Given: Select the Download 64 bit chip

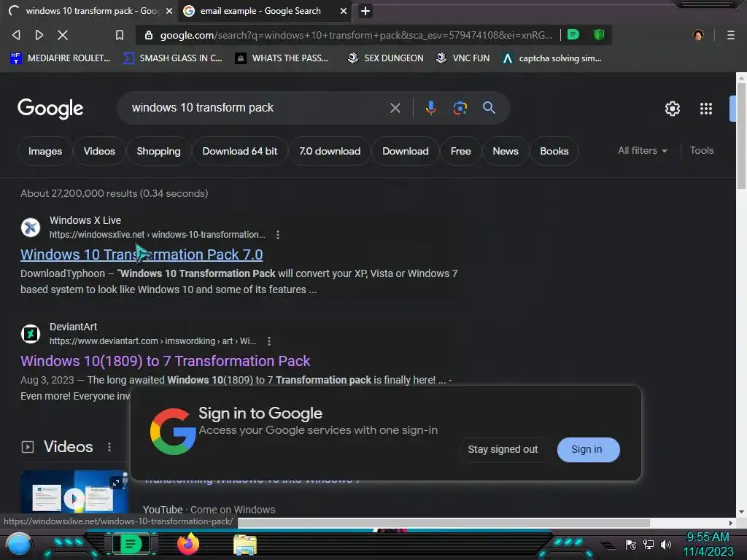Looking at the screenshot, I should [x=239, y=151].
